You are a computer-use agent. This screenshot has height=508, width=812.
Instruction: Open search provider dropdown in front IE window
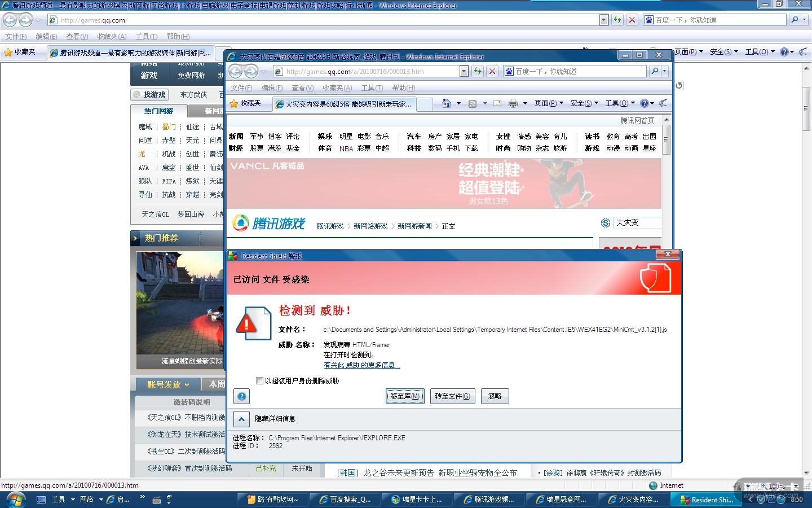click(x=665, y=71)
